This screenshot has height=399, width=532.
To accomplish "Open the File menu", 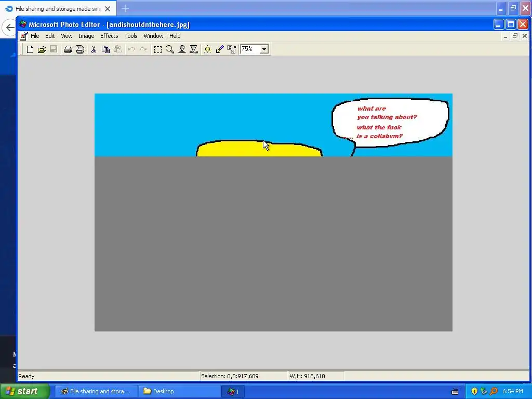I will click(x=35, y=36).
